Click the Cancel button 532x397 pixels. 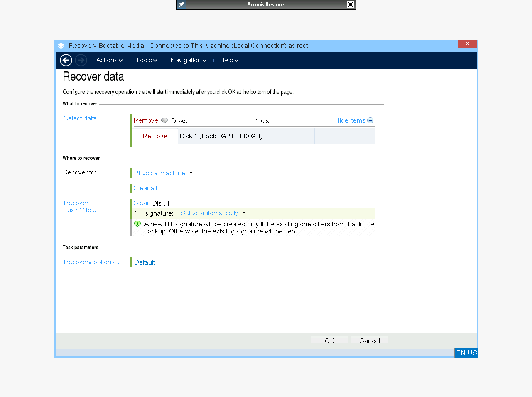[370, 341]
